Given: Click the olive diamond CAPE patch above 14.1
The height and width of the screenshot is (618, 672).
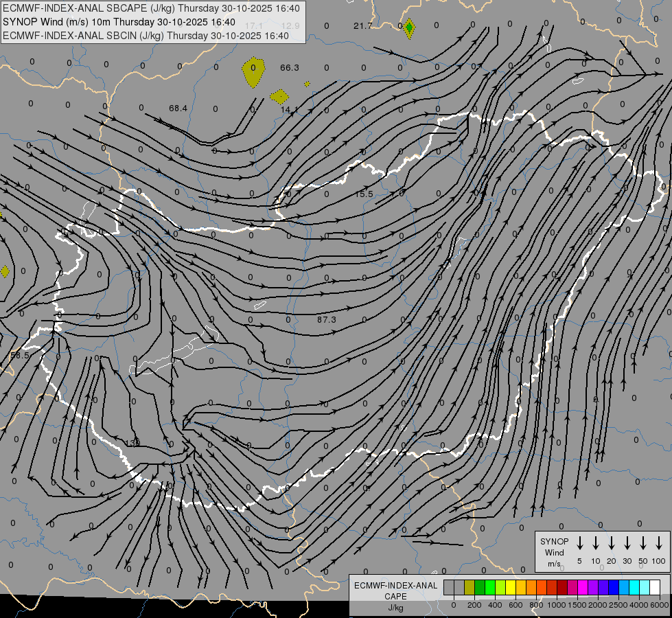Looking at the screenshot, I should point(279,97).
